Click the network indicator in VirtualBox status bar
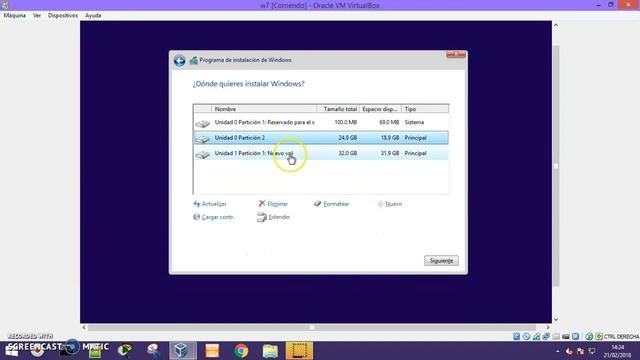 click(546, 336)
